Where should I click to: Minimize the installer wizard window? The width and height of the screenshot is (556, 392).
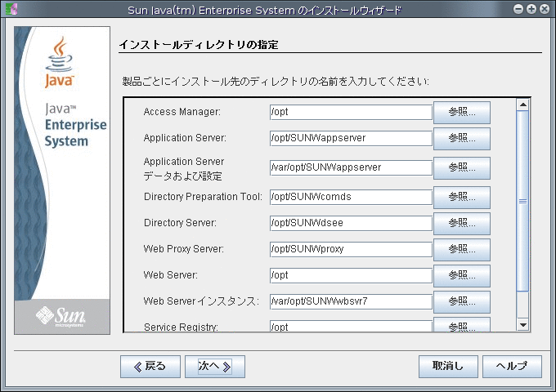pyautogui.click(x=518, y=9)
